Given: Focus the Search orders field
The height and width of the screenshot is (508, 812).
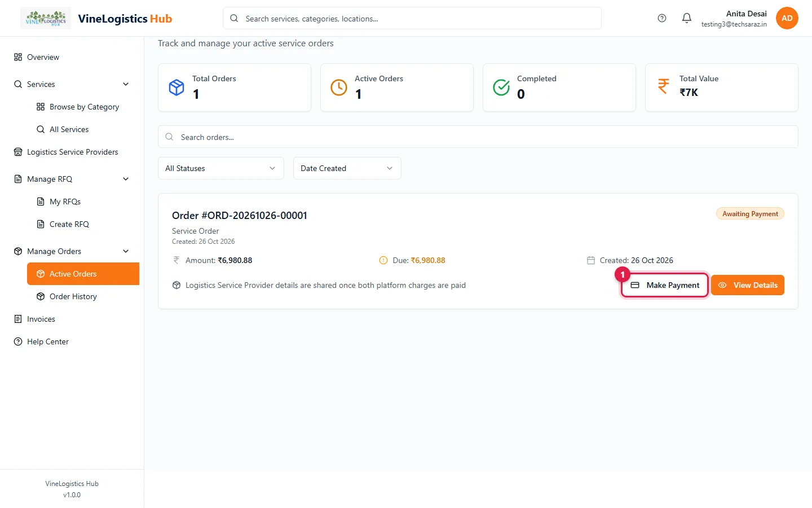Looking at the screenshot, I should click(x=478, y=137).
